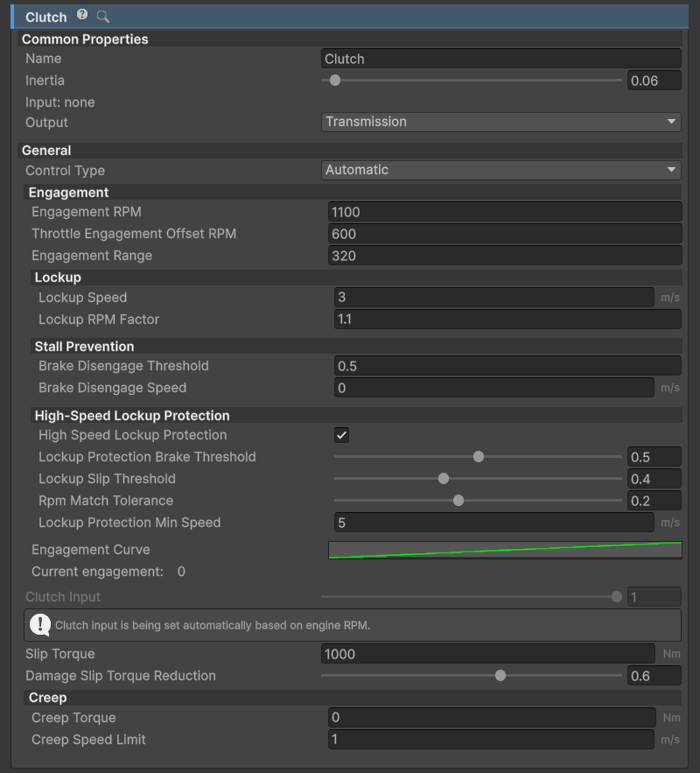Click the Creep section header

(353, 698)
